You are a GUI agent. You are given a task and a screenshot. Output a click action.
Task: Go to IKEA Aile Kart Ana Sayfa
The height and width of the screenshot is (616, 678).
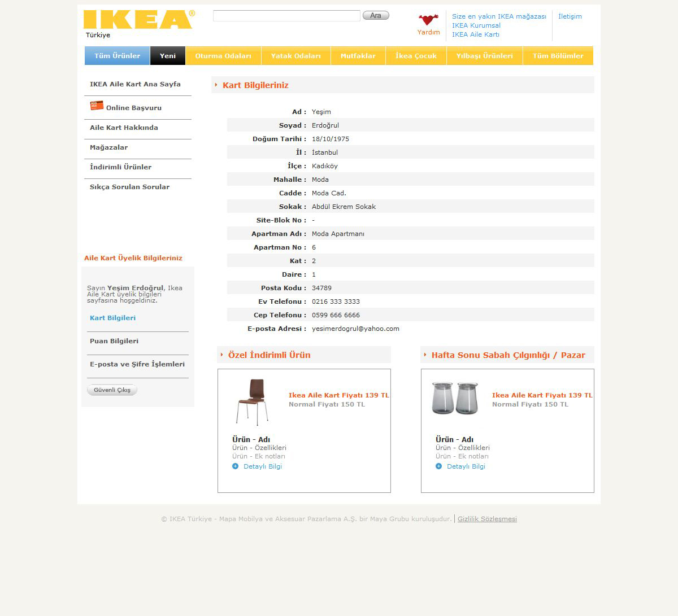[135, 84]
